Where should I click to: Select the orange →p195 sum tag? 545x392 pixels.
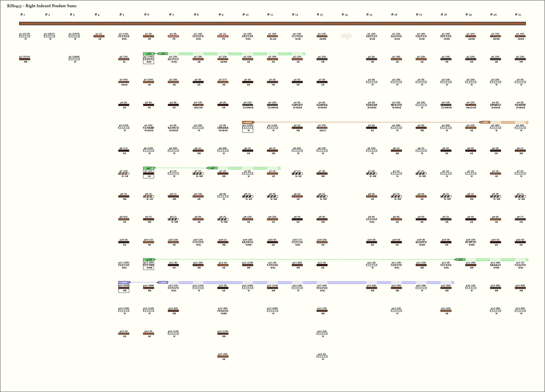tap(247, 122)
